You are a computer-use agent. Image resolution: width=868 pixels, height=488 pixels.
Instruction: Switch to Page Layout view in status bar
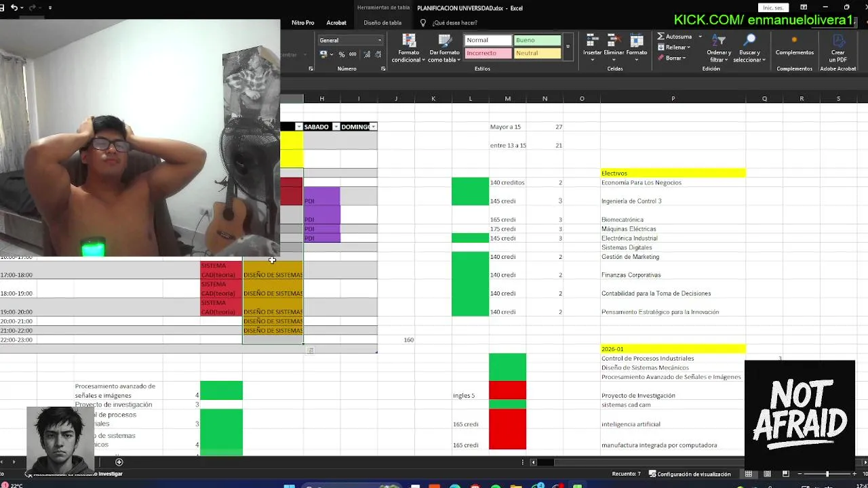[767, 474]
